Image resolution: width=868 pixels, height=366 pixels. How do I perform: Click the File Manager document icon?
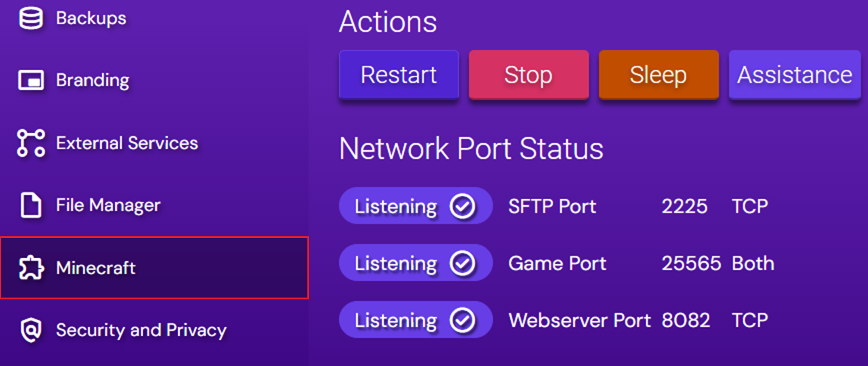pos(30,205)
